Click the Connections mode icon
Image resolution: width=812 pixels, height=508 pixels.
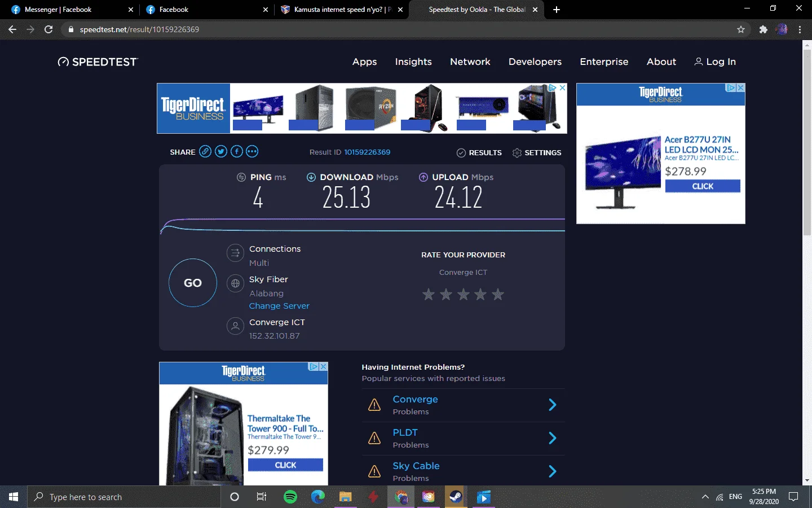pyautogui.click(x=235, y=253)
